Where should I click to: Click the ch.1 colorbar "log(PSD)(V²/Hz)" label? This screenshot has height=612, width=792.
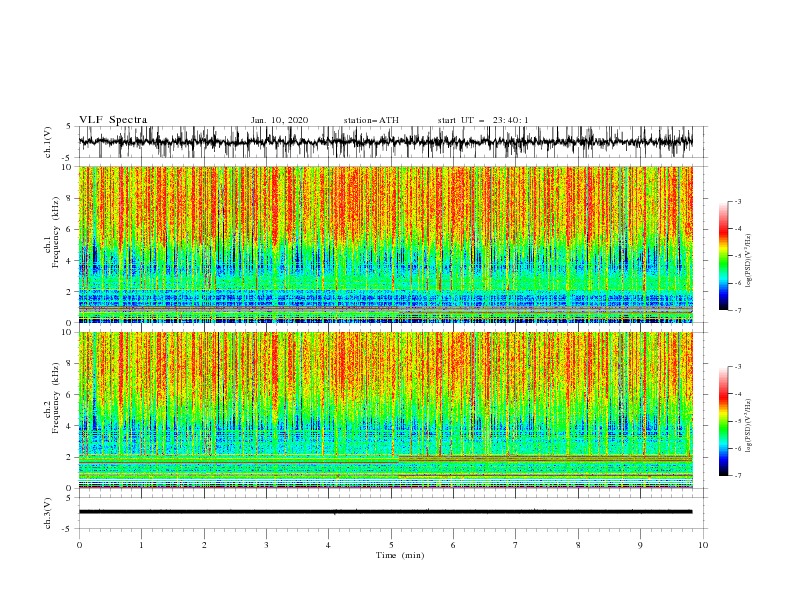tap(749, 261)
